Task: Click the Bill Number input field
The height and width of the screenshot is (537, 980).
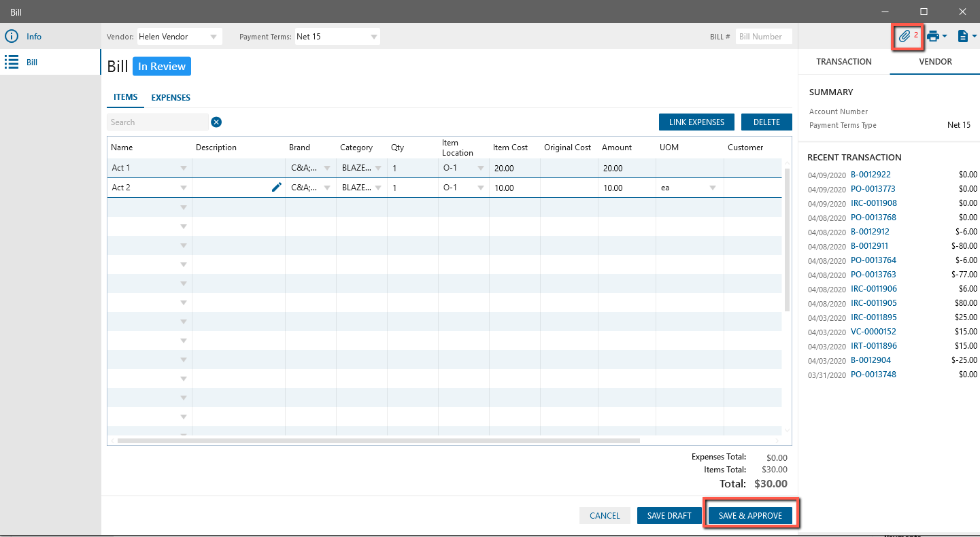Action: pyautogui.click(x=764, y=37)
